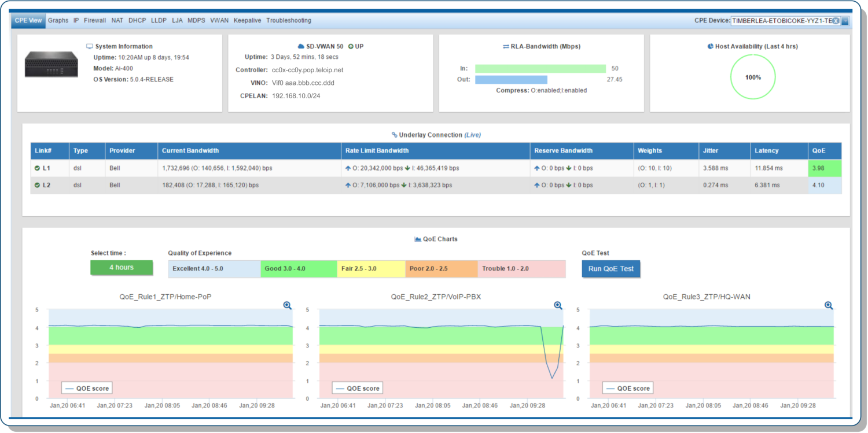Click the Jitter column header

[x=724, y=151]
